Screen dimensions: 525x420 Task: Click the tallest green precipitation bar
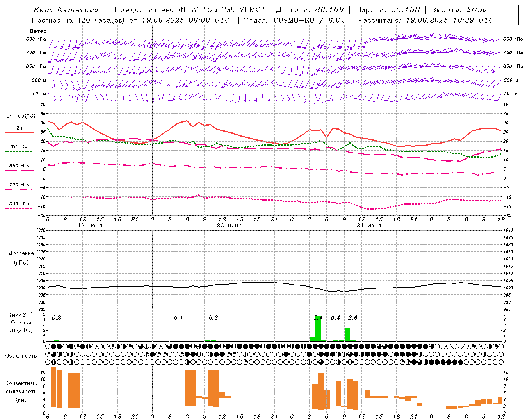[318, 329]
